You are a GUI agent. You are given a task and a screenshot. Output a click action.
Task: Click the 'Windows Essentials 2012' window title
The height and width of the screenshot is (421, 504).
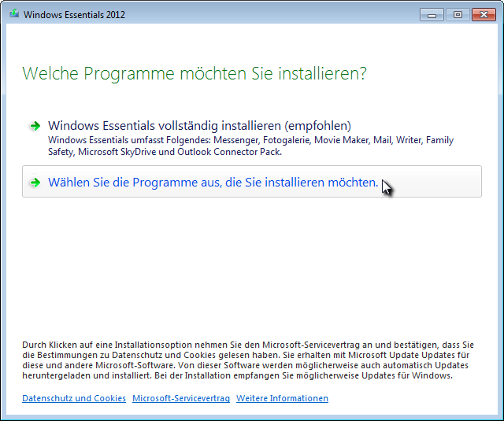click(x=74, y=15)
